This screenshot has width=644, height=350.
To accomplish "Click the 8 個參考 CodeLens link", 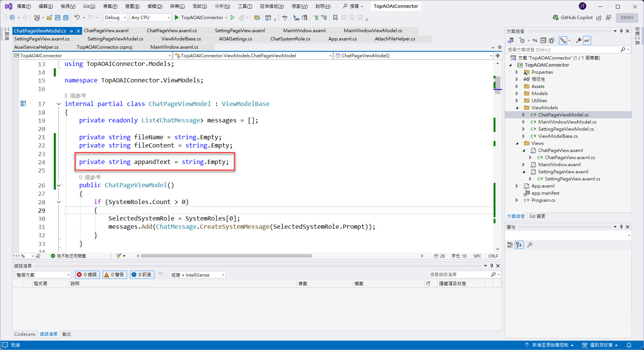I will [x=75, y=96].
